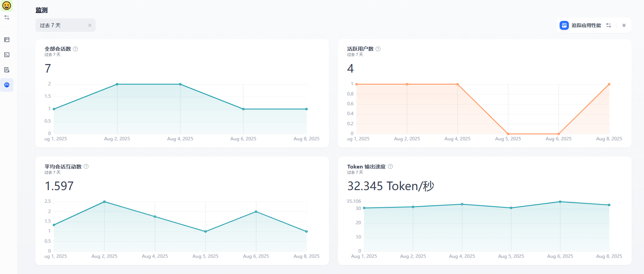Select Aug 8 data point in 活跃用户数 chart
Screen dimensions: 644x274
pos(609,84)
